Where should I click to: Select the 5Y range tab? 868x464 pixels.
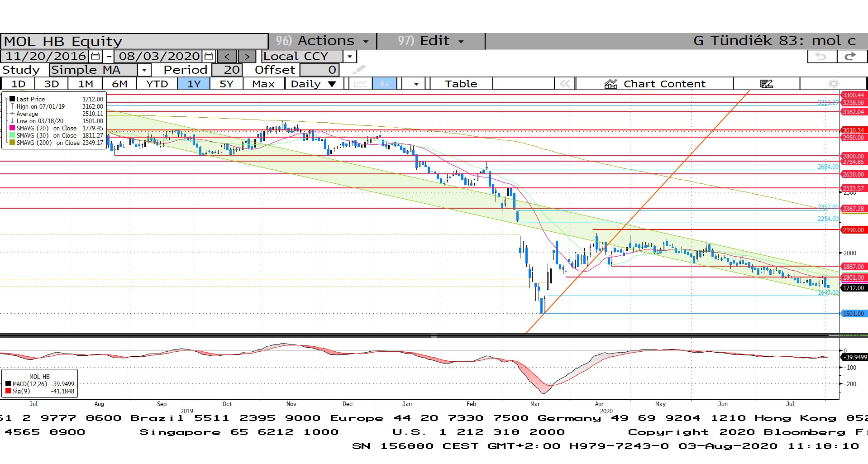(x=226, y=84)
